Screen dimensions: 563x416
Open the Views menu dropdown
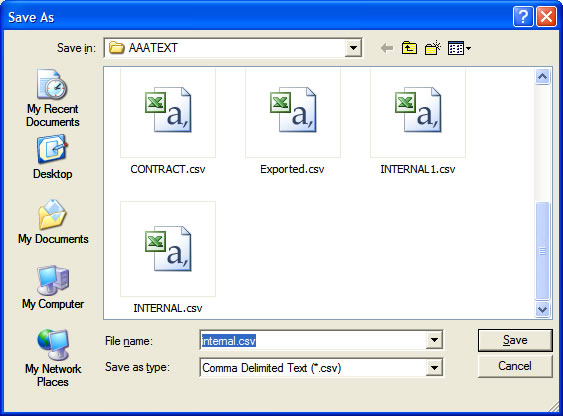pyautogui.click(x=459, y=48)
